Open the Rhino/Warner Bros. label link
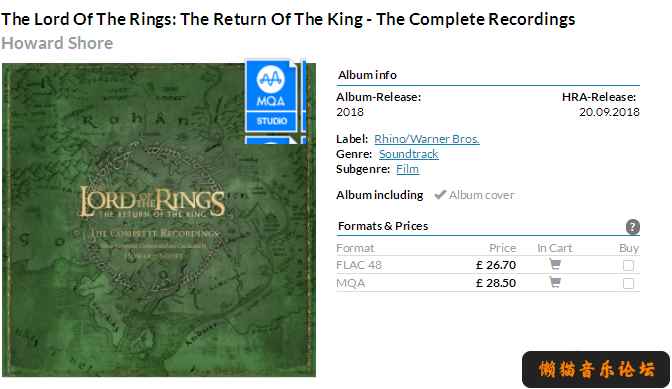This screenshot has width=672, height=389. coord(427,139)
